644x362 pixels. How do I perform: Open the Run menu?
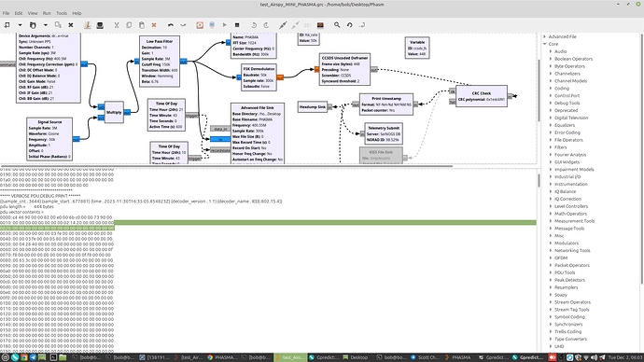47,13
